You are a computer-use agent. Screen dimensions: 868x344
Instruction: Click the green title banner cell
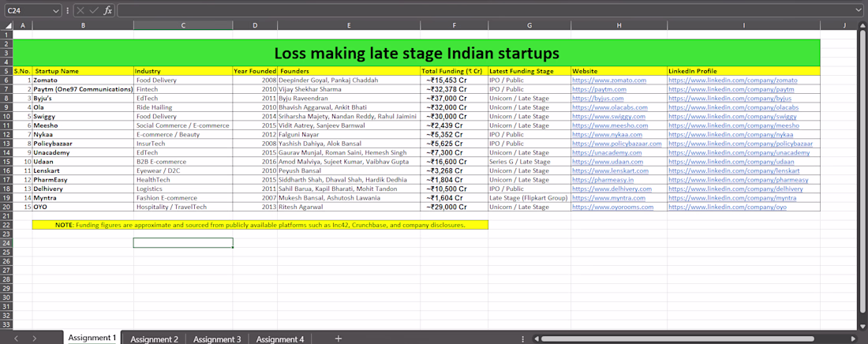[x=417, y=53]
